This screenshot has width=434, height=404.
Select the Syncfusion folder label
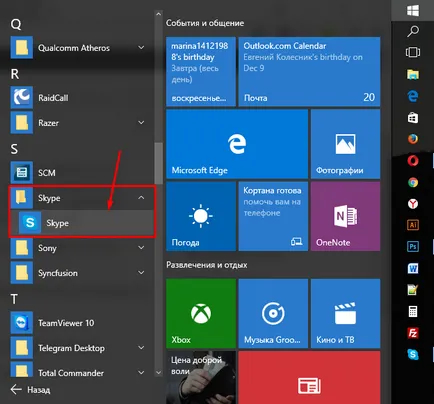[58, 273]
